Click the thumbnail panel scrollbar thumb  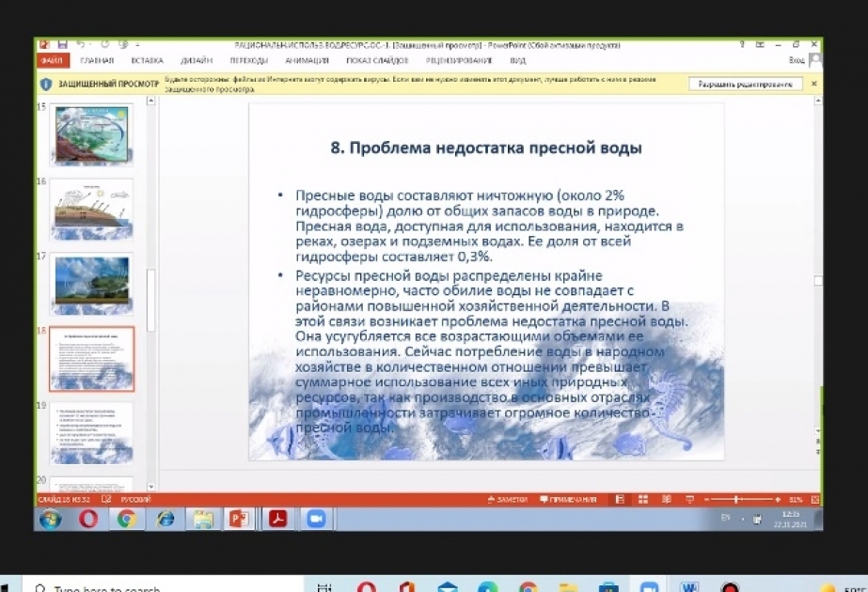150,300
